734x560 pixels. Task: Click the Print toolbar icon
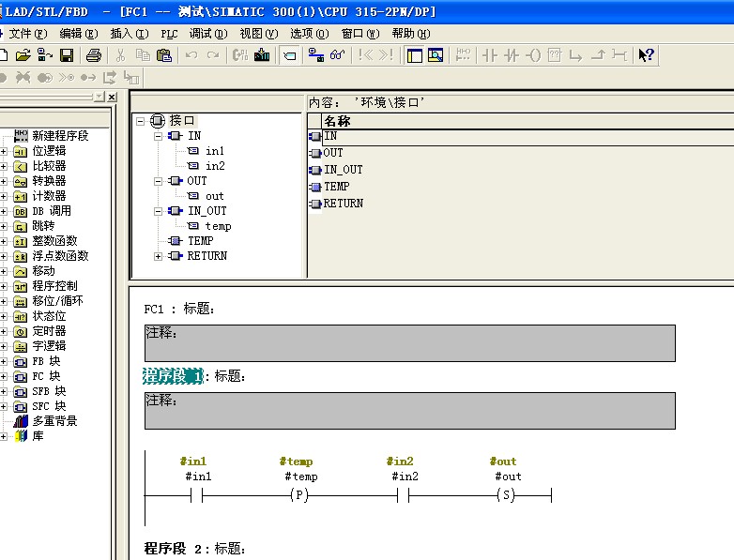coord(94,55)
